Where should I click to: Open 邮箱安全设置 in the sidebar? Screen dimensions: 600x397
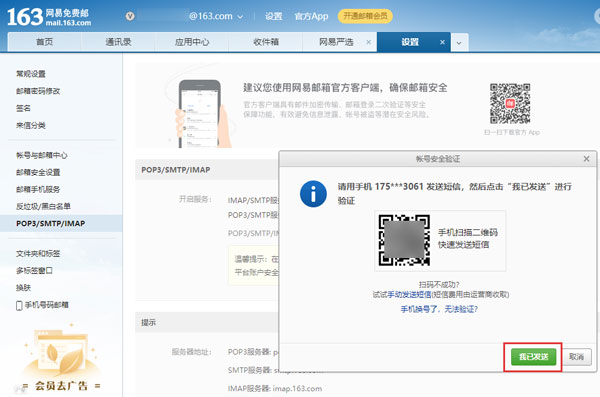[38, 172]
